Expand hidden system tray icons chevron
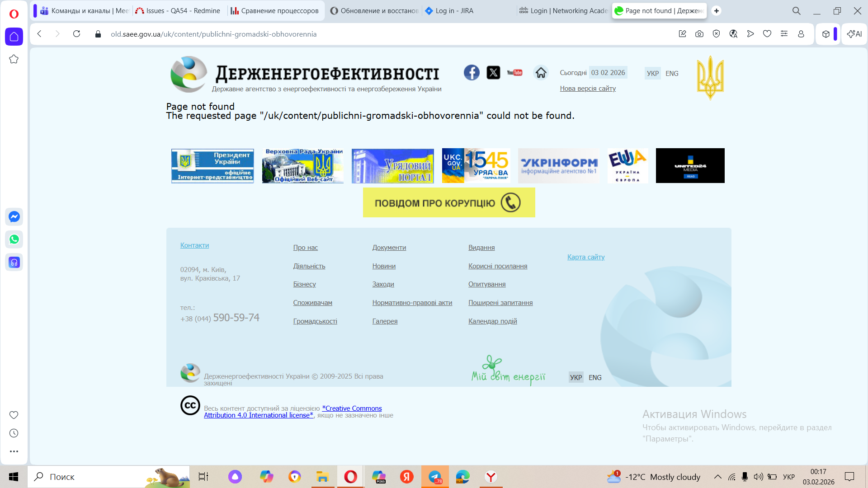The height and width of the screenshot is (488, 868). (717, 477)
